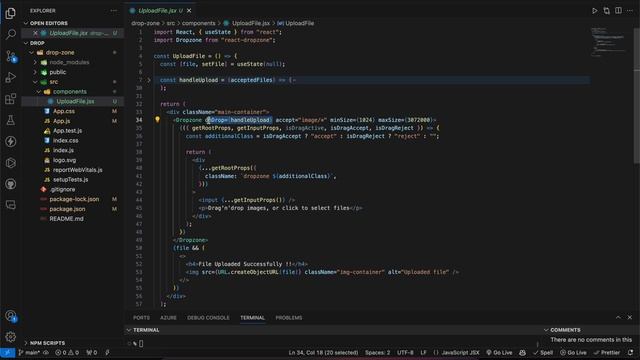
Task: Click Spell checker status item
Action: coord(543,352)
